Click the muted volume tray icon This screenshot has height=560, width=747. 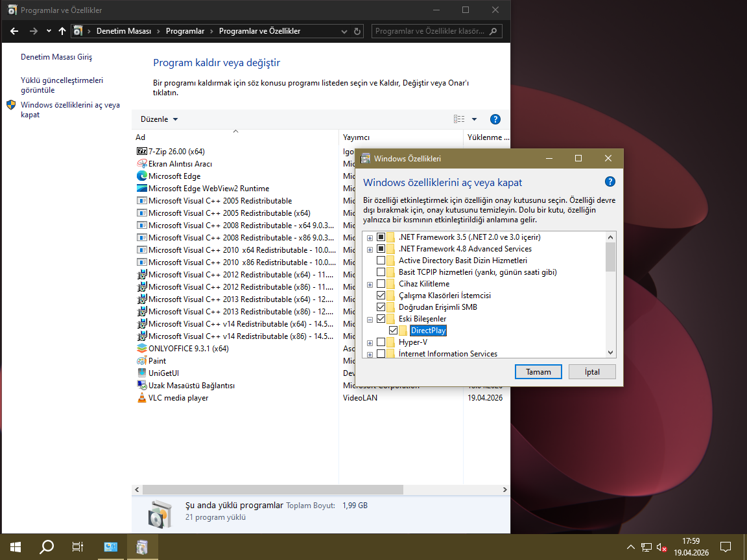(x=661, y=547)
